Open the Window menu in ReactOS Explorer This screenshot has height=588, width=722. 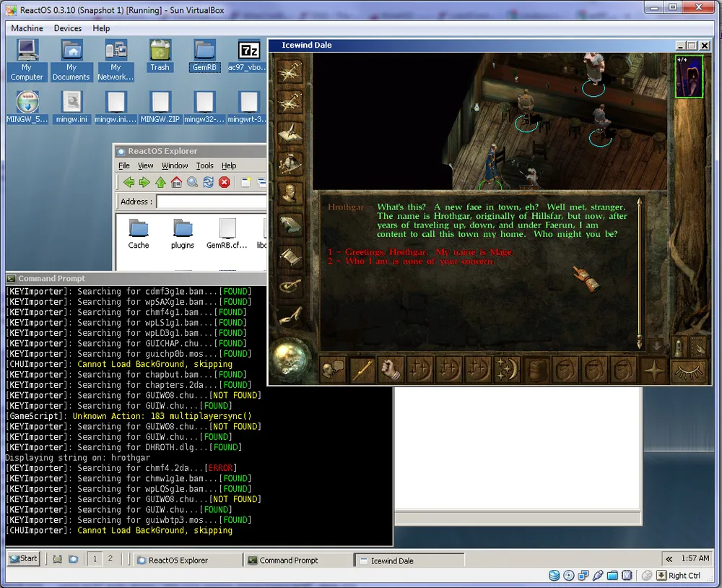[175, 165]
